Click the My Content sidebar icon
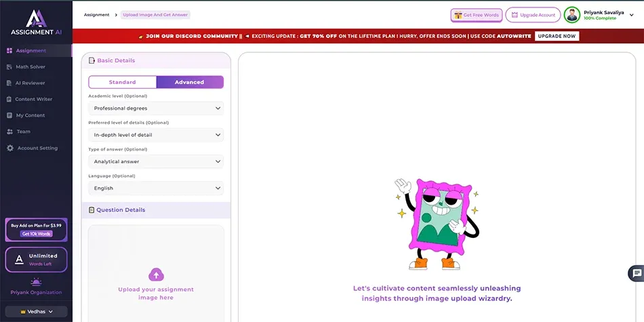This screenshot has height=322, width=644. pos(9,115)
